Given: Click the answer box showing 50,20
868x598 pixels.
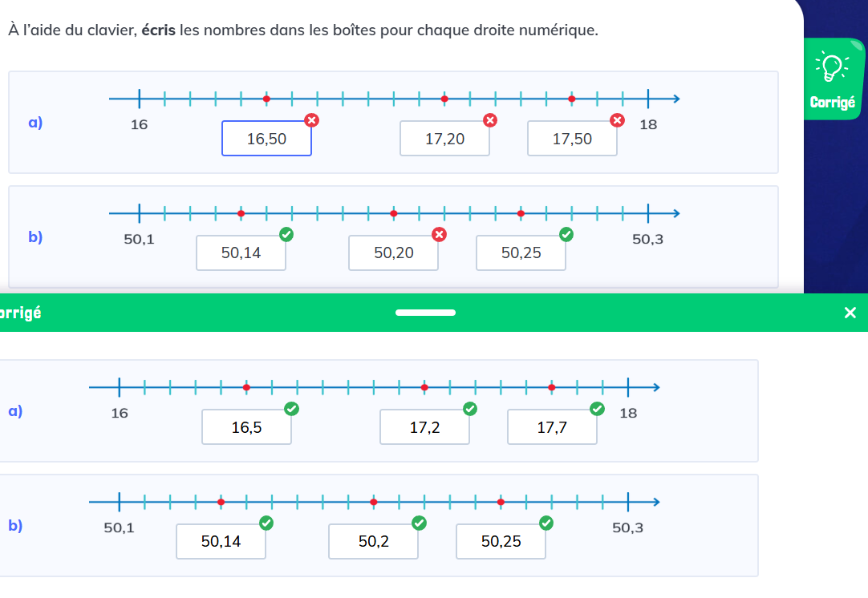Looking at the screenshot, I should point(393,253).
